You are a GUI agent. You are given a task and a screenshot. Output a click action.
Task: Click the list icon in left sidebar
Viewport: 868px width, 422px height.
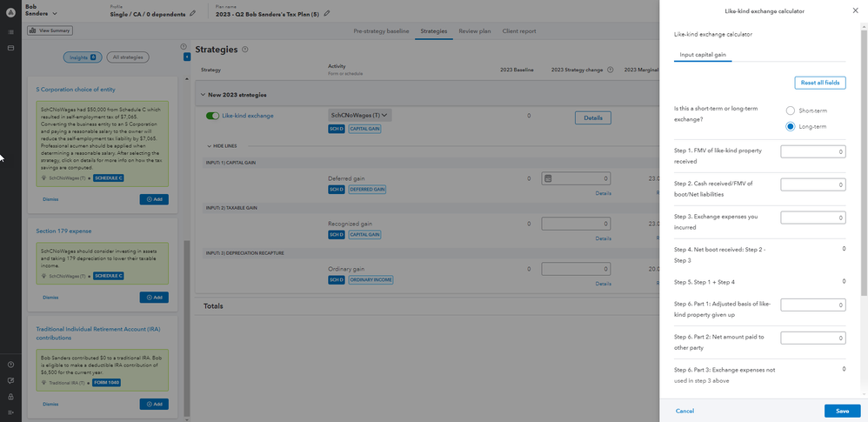[10, 32]
